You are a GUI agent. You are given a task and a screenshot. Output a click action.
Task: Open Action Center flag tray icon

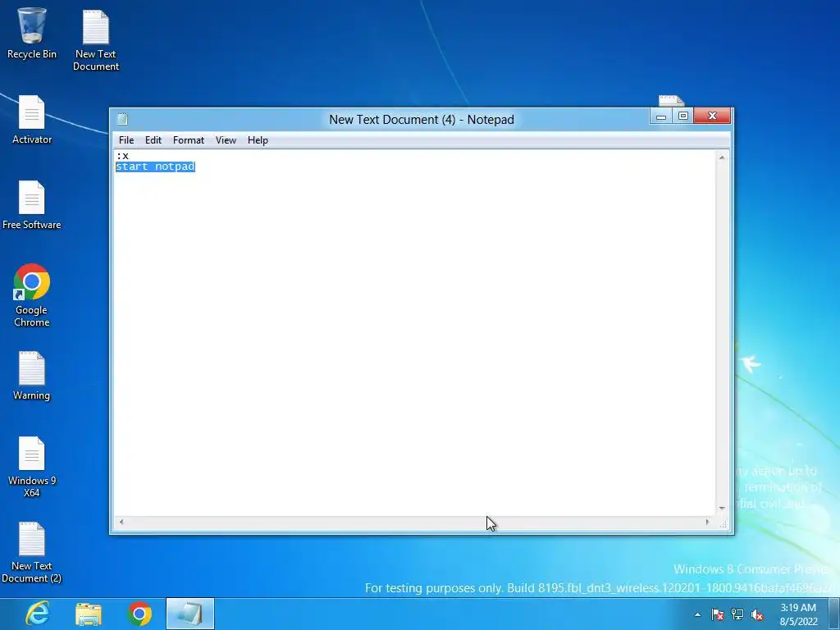click(717, 614)
